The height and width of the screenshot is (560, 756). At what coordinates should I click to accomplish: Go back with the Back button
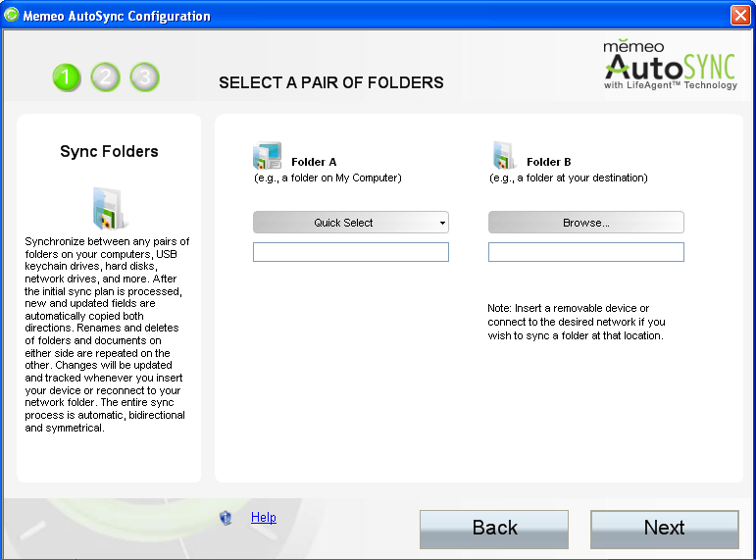[x=494, y=530]
